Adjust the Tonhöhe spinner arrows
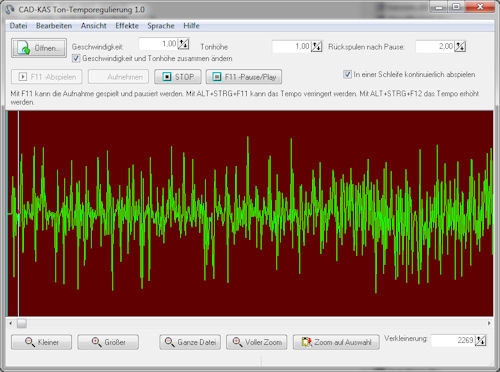Viewport: 500px width, 372px height. [x=316, y=47]
